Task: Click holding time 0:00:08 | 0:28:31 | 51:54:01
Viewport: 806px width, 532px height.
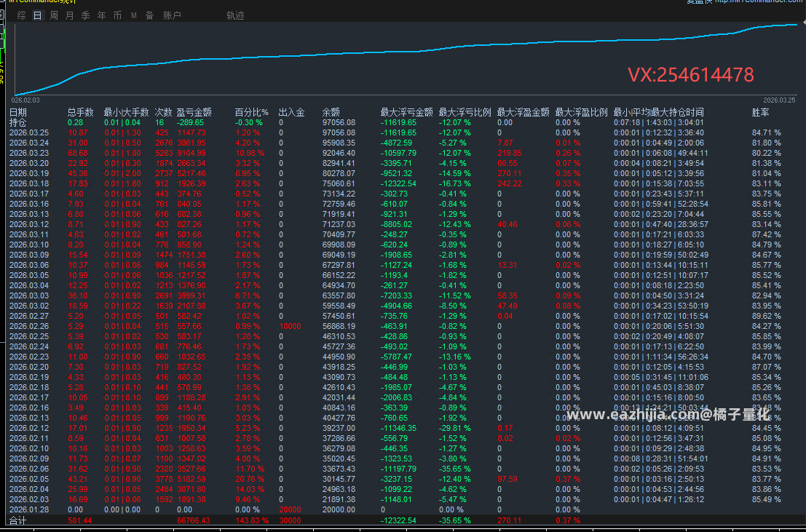Action: tap(661, 458)
